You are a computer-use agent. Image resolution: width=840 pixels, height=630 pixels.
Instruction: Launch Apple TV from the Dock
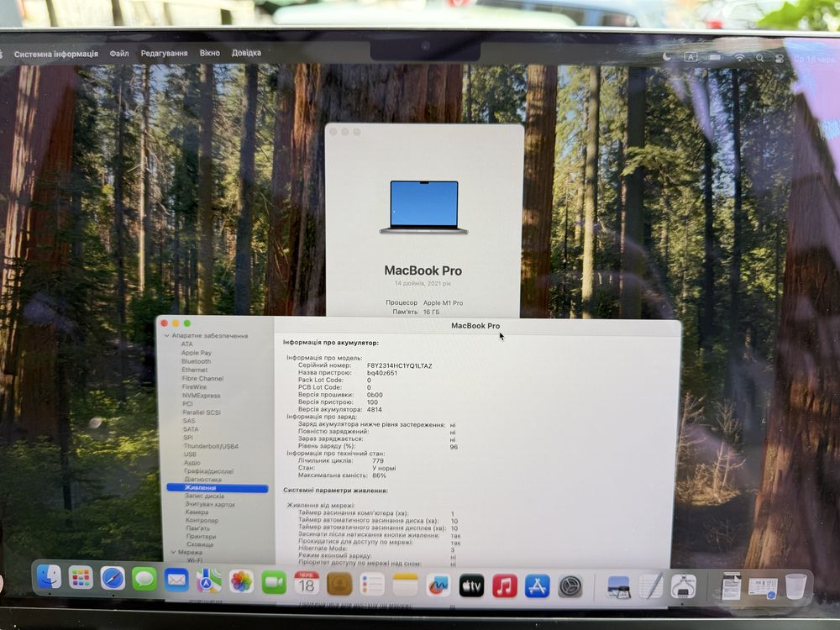click(471, 585)
